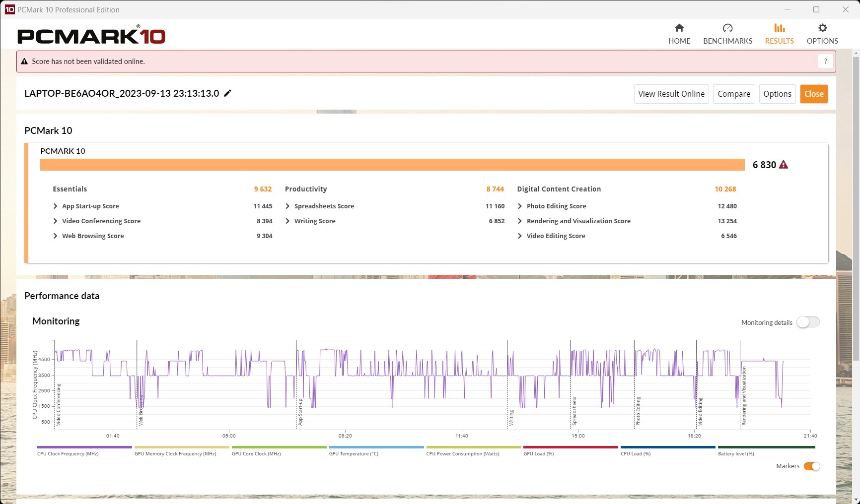Click the result name LAPTOP-BE6AO4OR text
Viewport: 860px width, 504px height.
pyautogui.click(x=122, y=93)
